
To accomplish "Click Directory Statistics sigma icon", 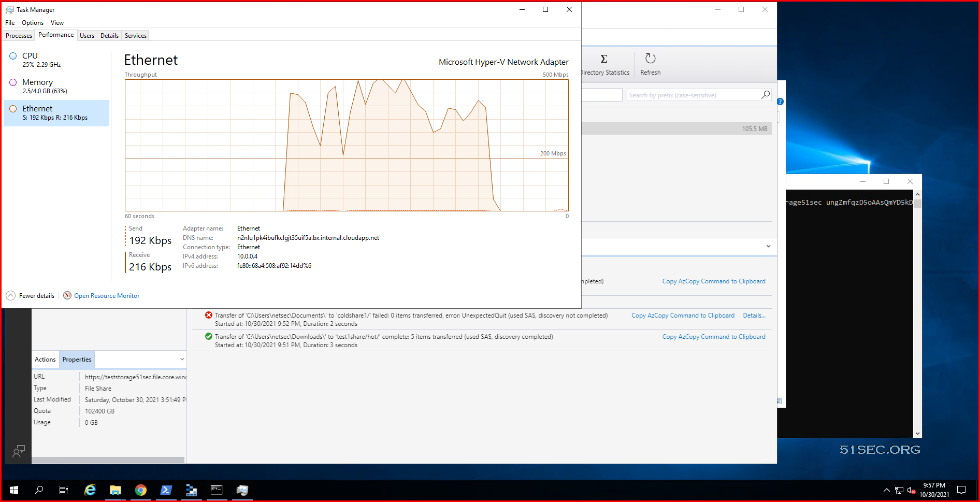I will [604, 59].
